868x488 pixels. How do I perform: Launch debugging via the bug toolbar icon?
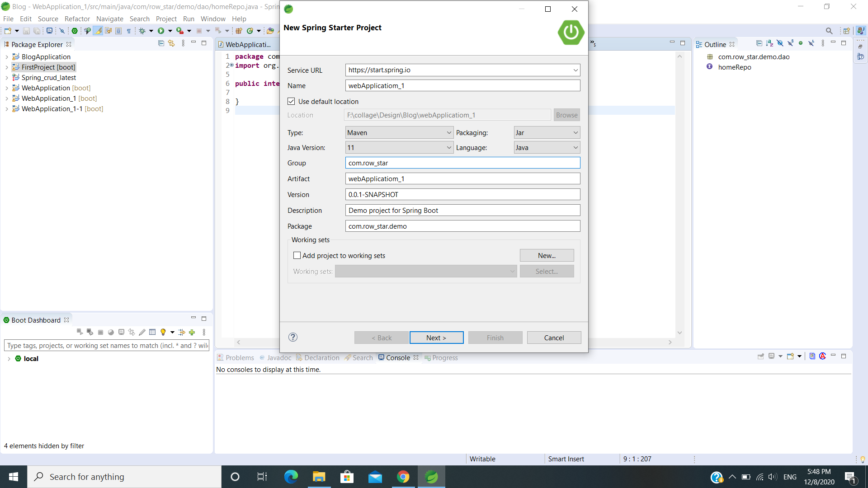pyautogui.click(x=142, y=30)
